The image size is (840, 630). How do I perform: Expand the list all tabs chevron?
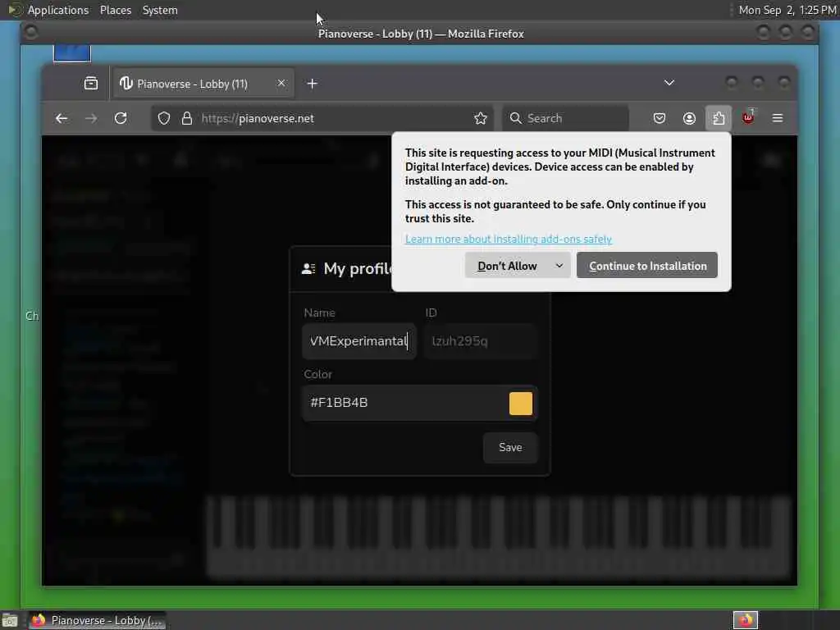[x=669, y=83]
